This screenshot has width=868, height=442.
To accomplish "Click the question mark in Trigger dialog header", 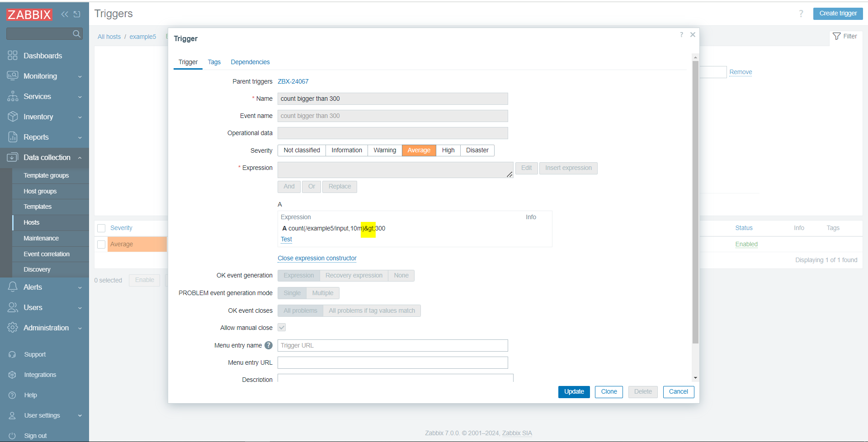I will (x=681, y=35).
